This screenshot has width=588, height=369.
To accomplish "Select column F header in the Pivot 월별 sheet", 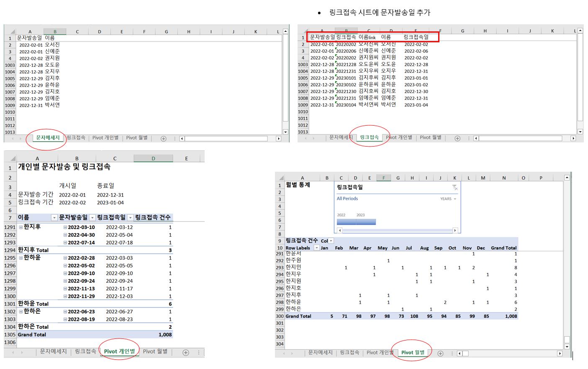I will click(384, 178).
